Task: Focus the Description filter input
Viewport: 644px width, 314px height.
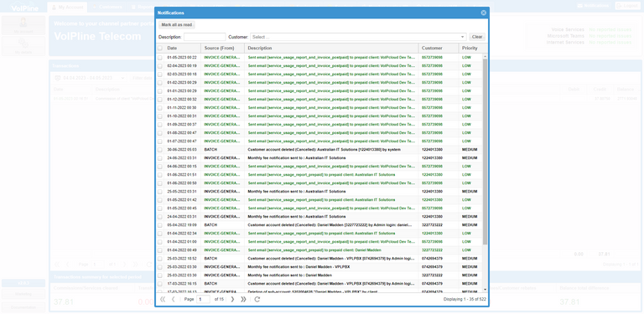Action: (205, 37)
